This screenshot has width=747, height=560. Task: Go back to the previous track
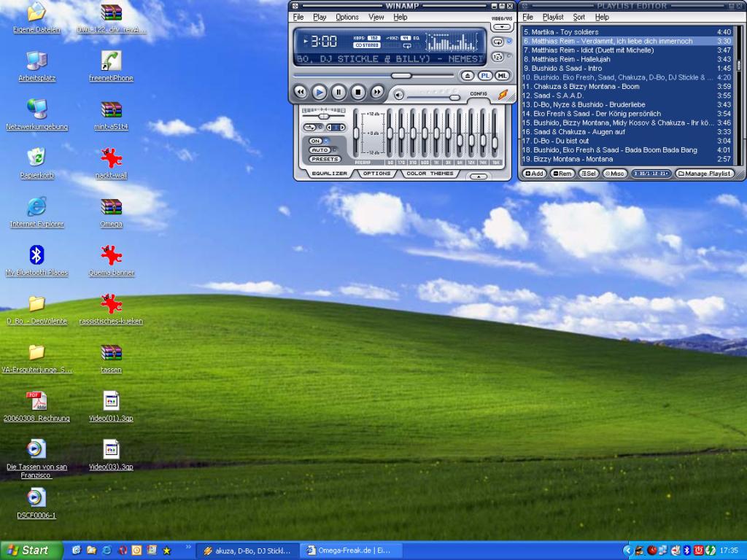click(300, 92)
